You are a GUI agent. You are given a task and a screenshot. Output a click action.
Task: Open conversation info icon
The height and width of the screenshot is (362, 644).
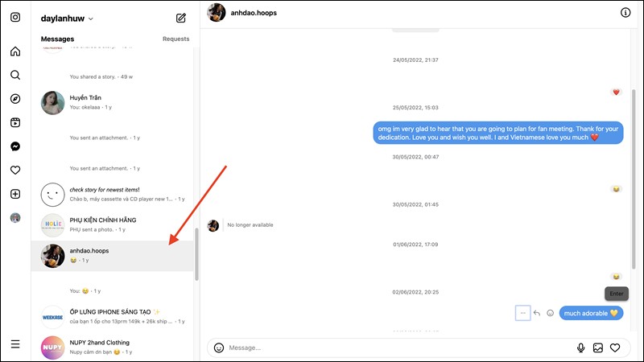point(625,13)
